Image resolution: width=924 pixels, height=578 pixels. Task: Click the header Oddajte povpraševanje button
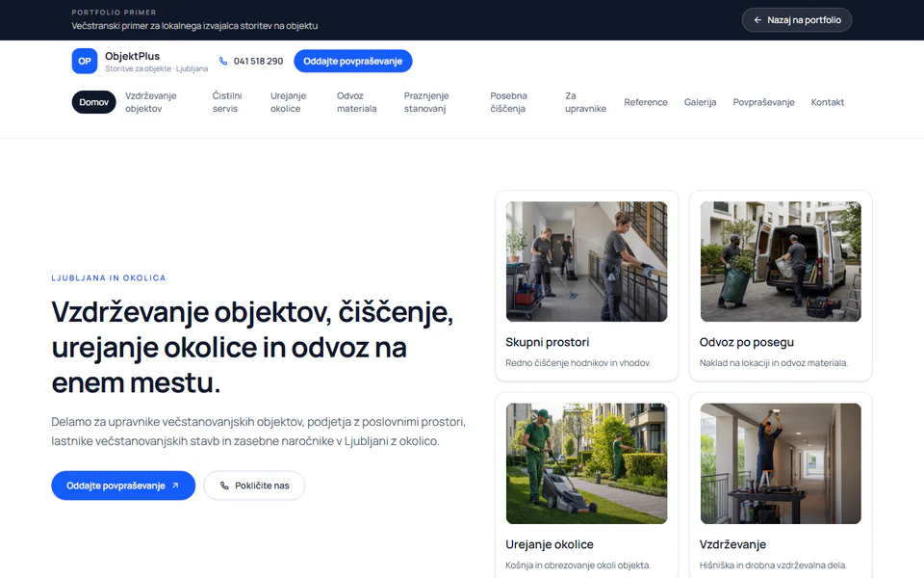coord(353,62)
